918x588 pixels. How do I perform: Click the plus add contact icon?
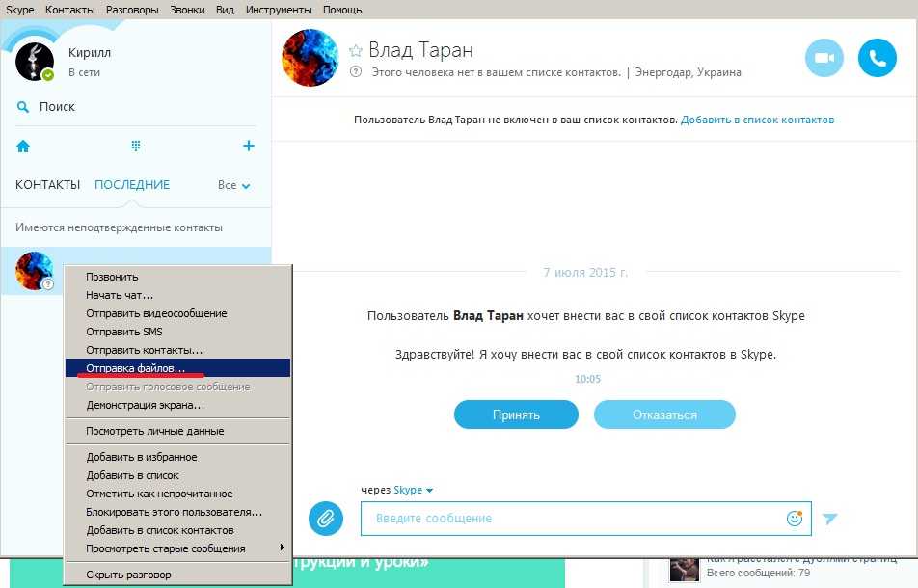click(x=248, y=146)
